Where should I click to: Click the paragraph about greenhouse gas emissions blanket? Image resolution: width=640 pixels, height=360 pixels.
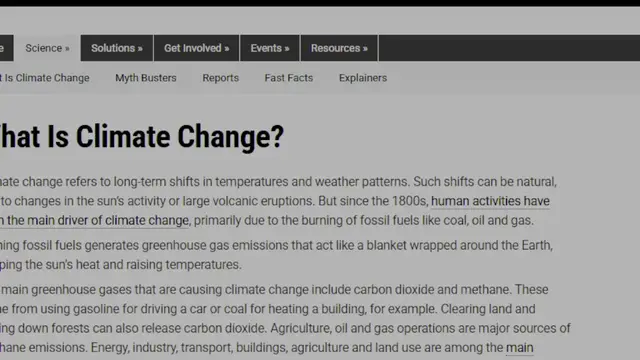tap(276, 255)
